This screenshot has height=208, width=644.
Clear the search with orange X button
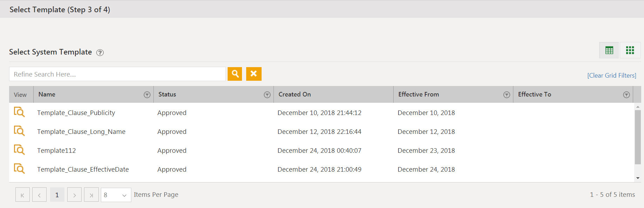tap(254, 74)
